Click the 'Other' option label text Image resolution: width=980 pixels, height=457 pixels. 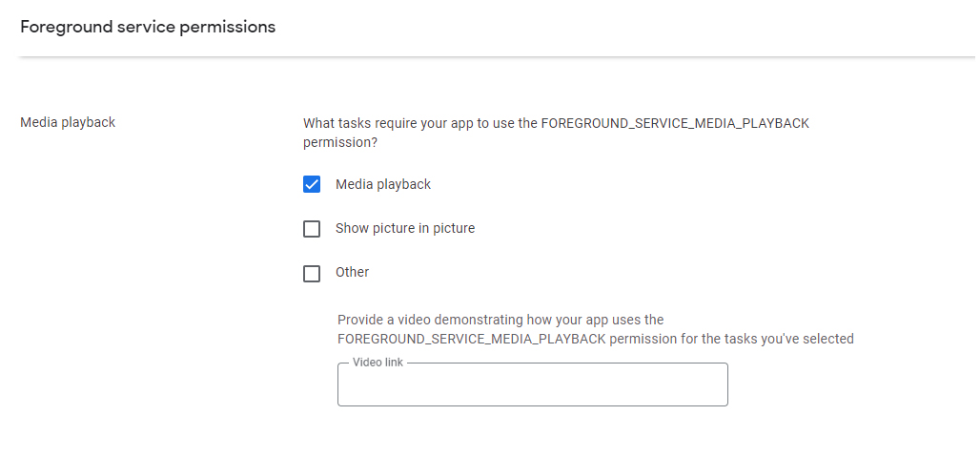353,272
